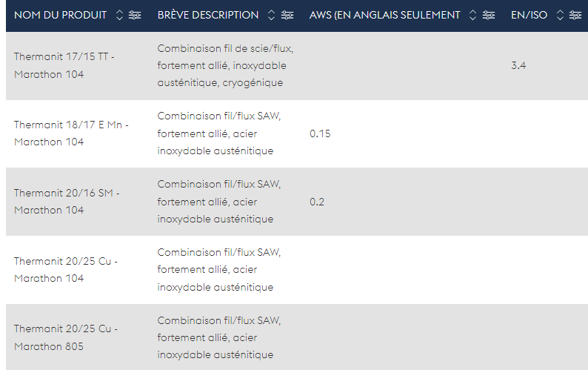Open Thermanit 20/25 Cu - Marathon 104 product

point(65,270)
